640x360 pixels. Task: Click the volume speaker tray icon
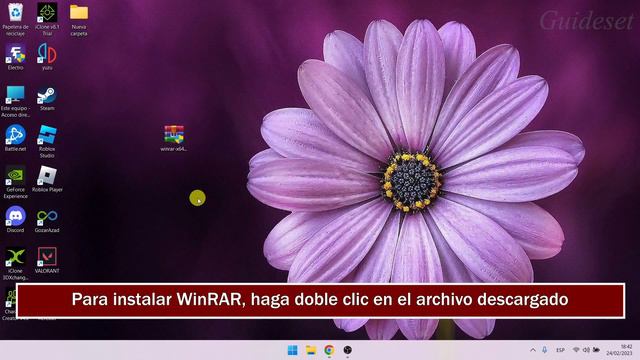(x=586, y=350)
